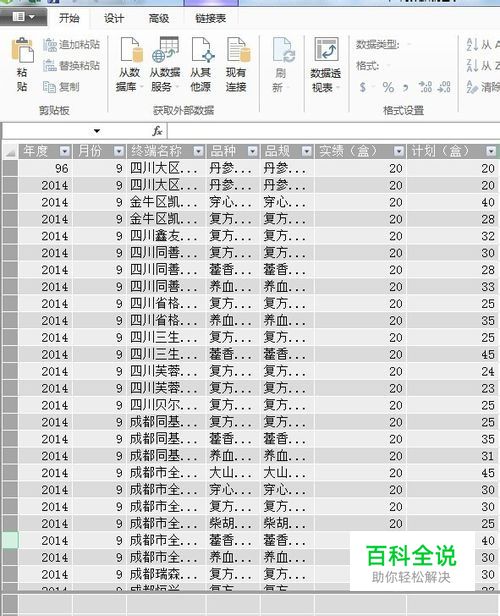This screenshot has height=616, width=500.
Task: Open the file menu button
Action: coord(24,17)
